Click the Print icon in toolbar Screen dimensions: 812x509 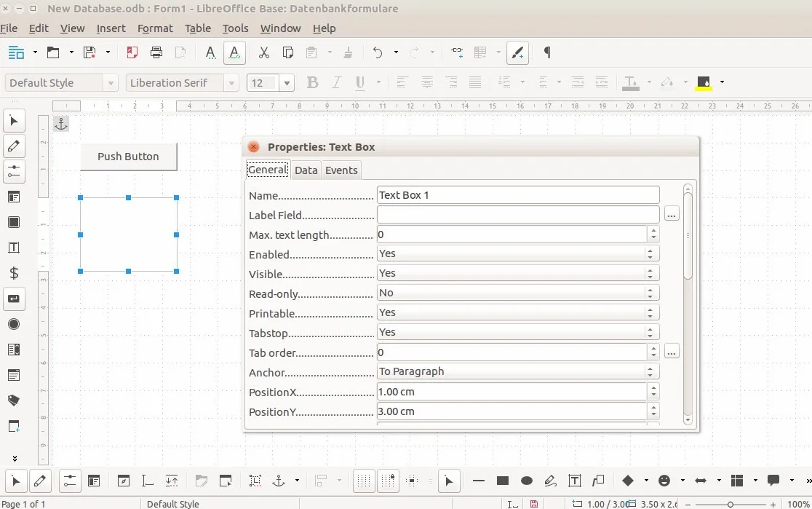[156, 52]
